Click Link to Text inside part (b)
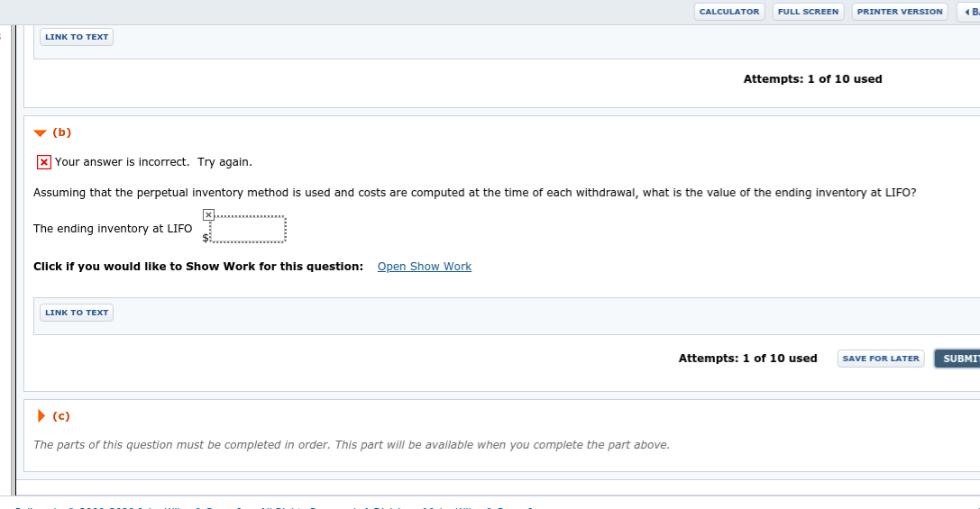This screenshot has height=509, width=980. 77,313
